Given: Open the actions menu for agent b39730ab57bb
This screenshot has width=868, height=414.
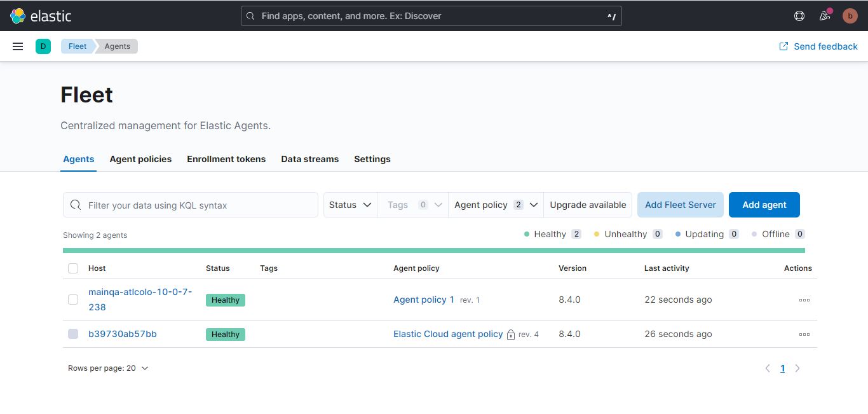Looking at the screenshot, I should [804, 334].
